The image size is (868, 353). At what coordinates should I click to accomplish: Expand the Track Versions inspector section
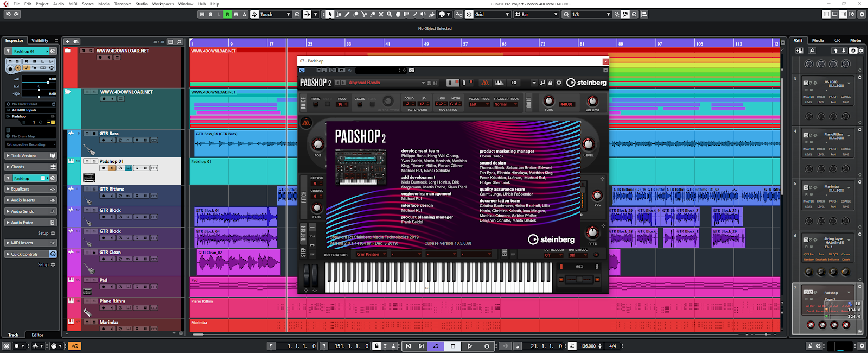click(x=31, y=156)
